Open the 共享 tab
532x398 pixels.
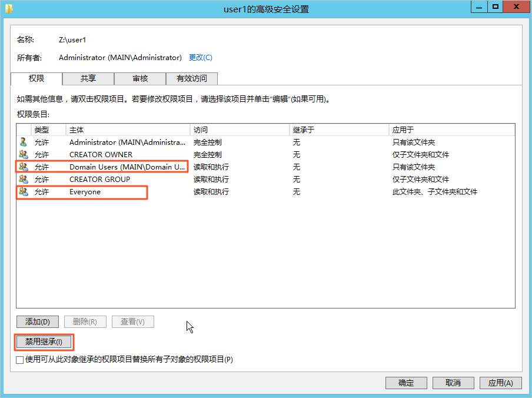tap(88, 79)
